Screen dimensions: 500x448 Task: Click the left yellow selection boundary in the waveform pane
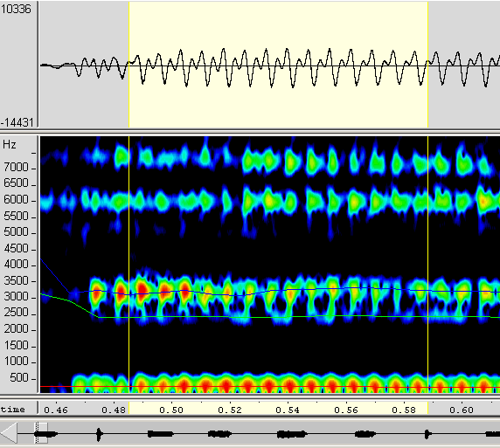point(128,65)
